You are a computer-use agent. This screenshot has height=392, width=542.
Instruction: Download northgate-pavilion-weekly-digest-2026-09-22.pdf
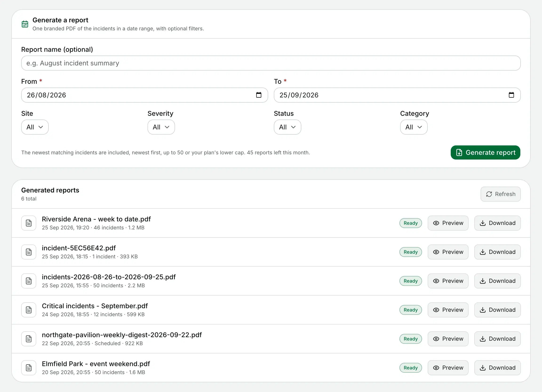498,339
